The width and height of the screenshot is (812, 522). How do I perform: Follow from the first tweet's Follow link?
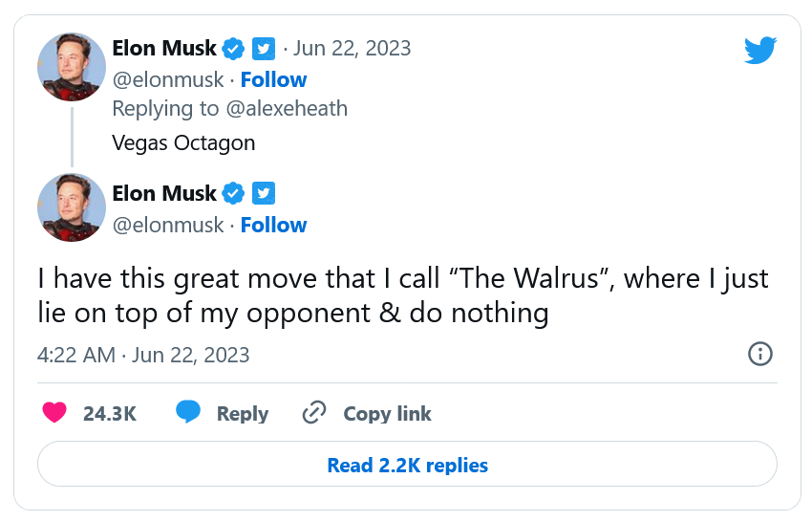coord(273,79)
